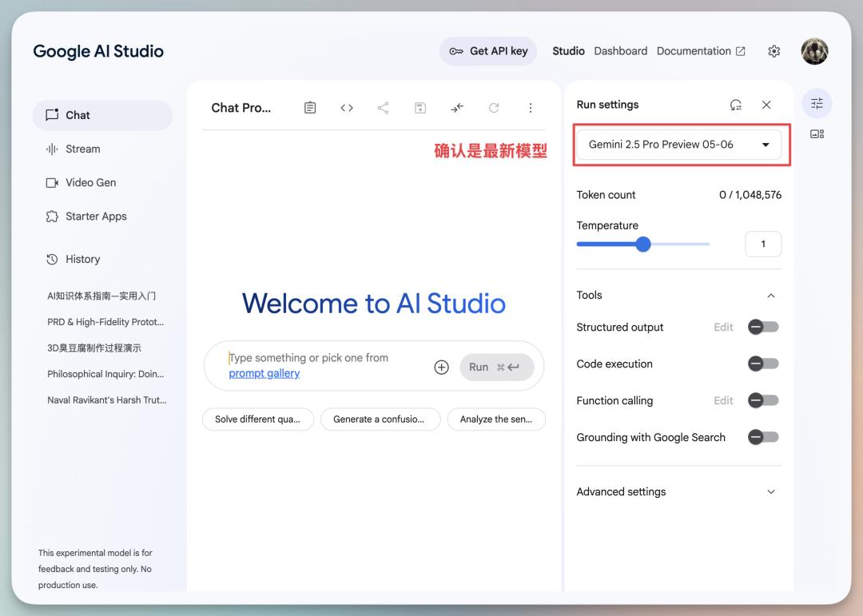Click the Starter Apps puzzle icon
The height and width of the screenshot is (616, 863).
coord(52,217)
